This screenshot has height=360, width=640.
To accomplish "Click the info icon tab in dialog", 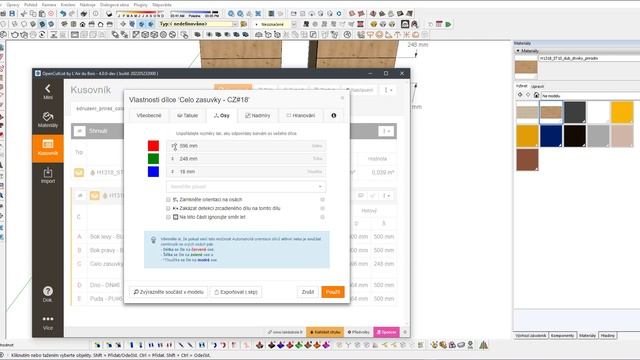I will click(333, 116).
